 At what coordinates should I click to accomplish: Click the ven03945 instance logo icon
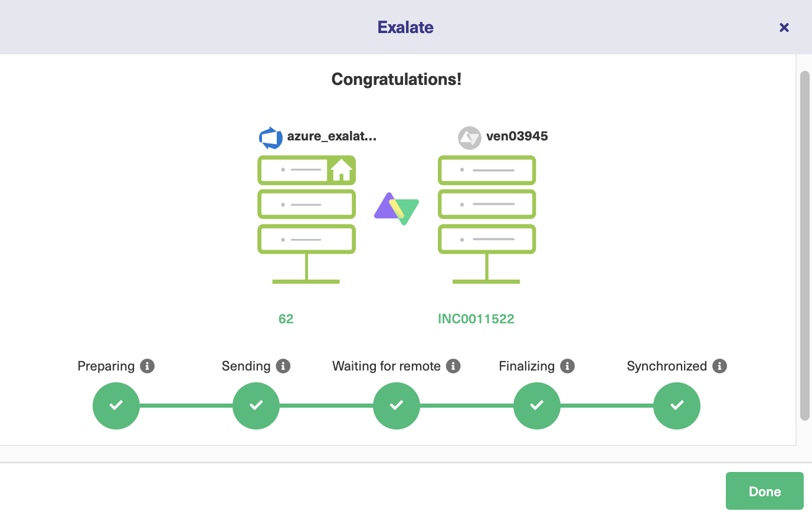coord(470,138)
